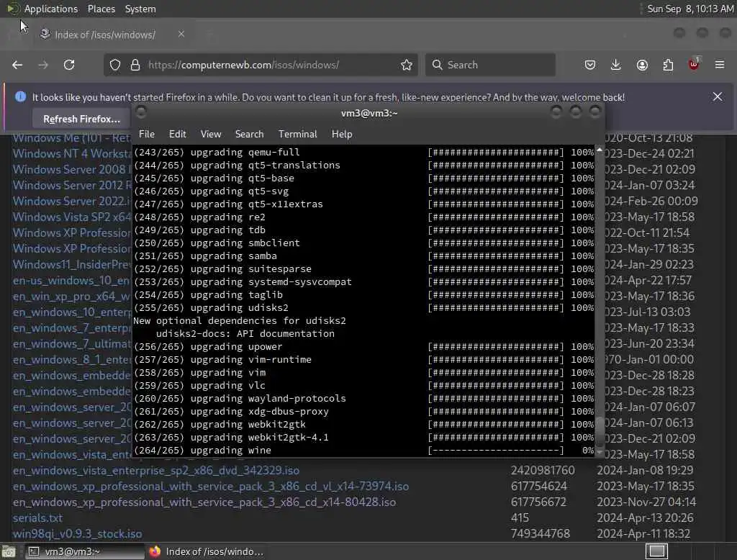
Task: Open the terminal Terminal menu
Action: (297, 134)
